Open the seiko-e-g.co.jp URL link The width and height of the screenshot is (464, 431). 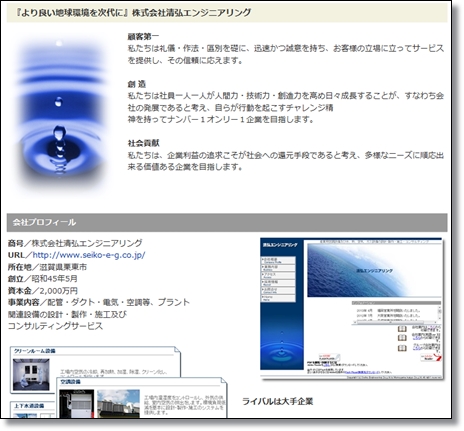[x=89, y=255]
